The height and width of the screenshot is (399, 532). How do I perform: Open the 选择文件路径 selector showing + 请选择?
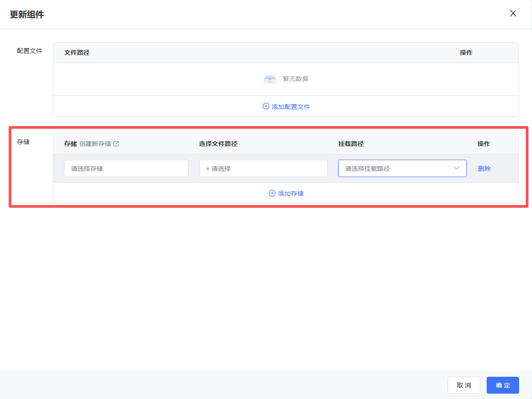click(x=263, y=169)
